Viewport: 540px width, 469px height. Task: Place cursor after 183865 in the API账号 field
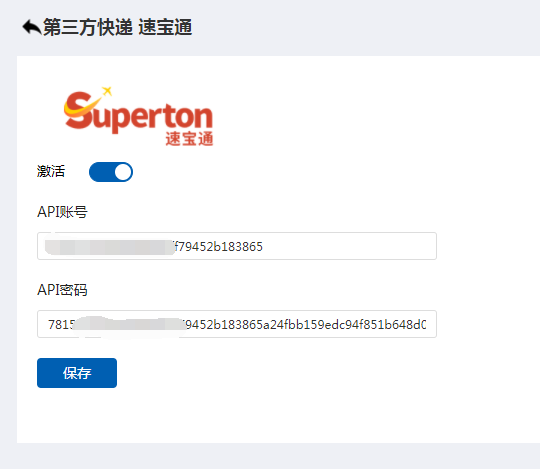tap(263, 247)
